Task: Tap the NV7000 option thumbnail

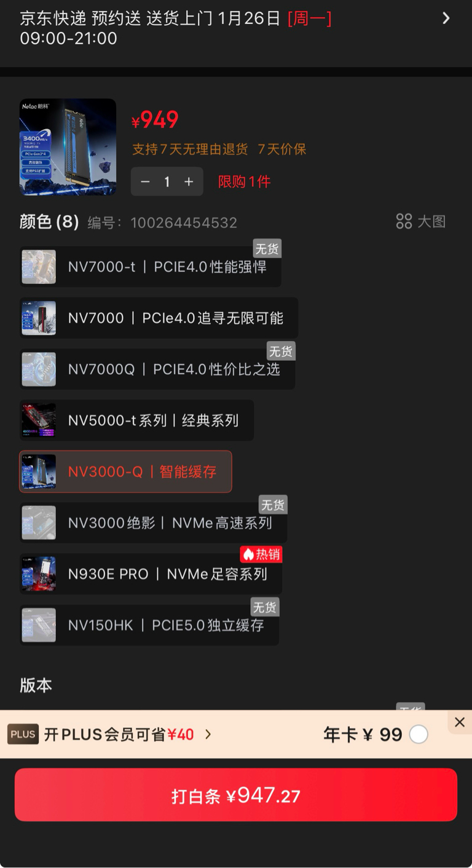Action: click(x=39, y=318)
